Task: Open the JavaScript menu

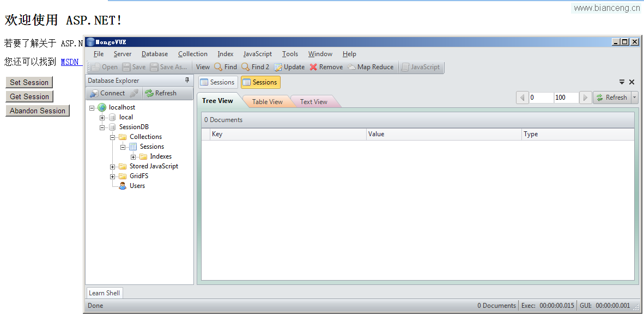Action: click(x=258, y=54)
